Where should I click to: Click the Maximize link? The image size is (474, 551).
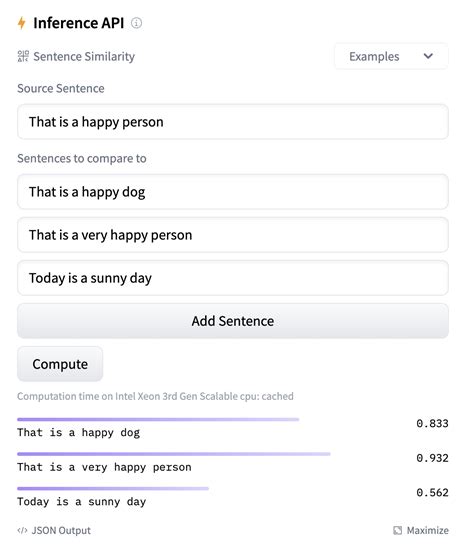point(421,530)
